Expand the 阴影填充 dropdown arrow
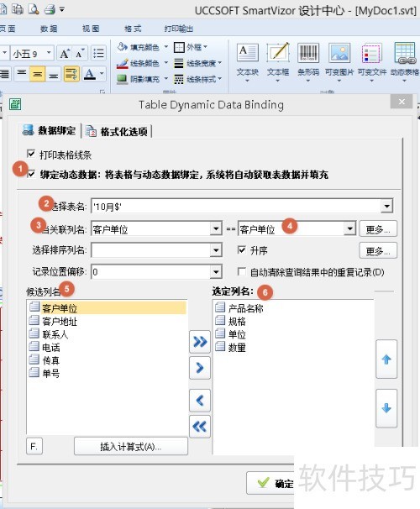Screen dimensions: 420x509 [165, 79]
